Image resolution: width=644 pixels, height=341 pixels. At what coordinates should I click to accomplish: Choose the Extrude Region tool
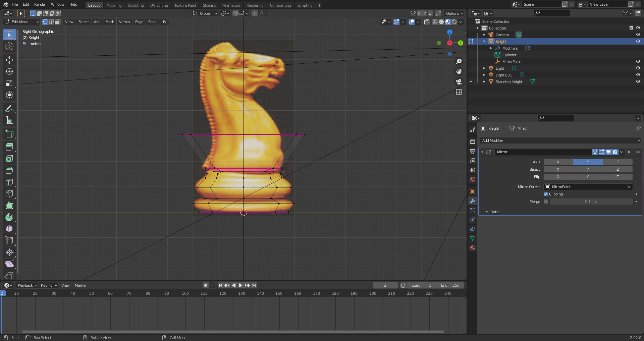click(9, 147)
